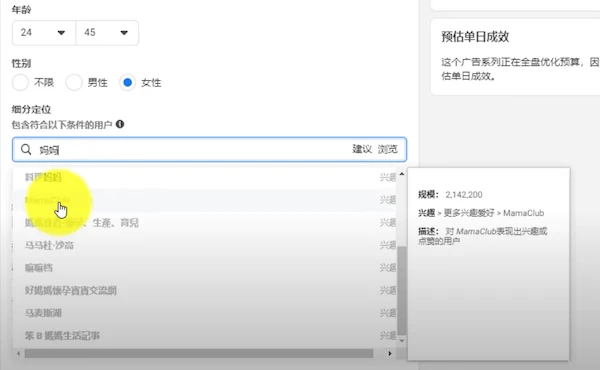Image resolution: width=600 pixels, height=370 pixels.
Task: Open the 建议 suggestions link
Action: 362,149
